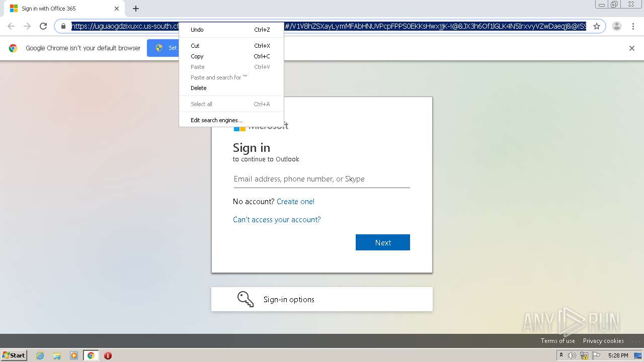This screenshot has height=362, width=644.
Task: Click the clock showing 5:28 PM
Action: (618, 355)
